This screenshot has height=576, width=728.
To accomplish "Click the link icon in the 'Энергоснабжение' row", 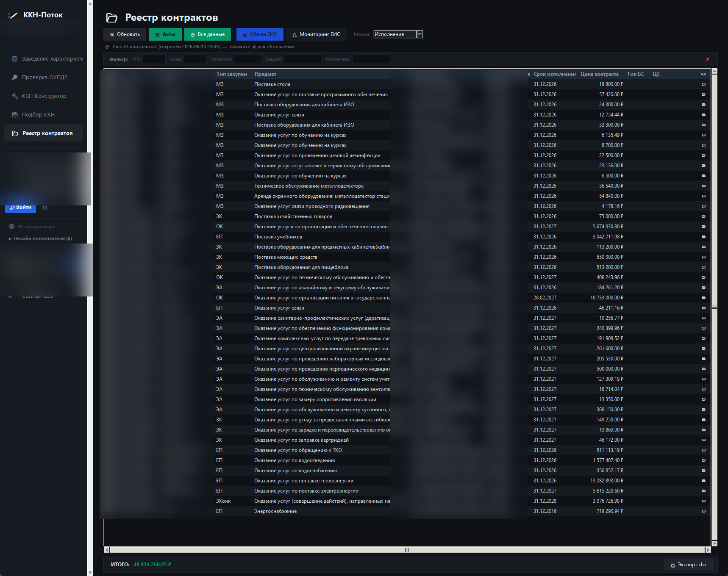I will point(703,511).
